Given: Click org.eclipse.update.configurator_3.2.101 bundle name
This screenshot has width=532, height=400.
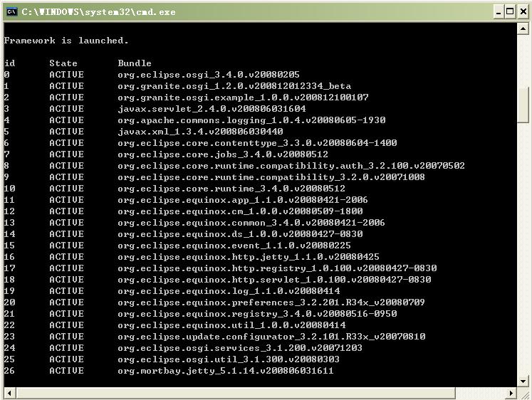Looking at the screenshot, I should (272, 337).
